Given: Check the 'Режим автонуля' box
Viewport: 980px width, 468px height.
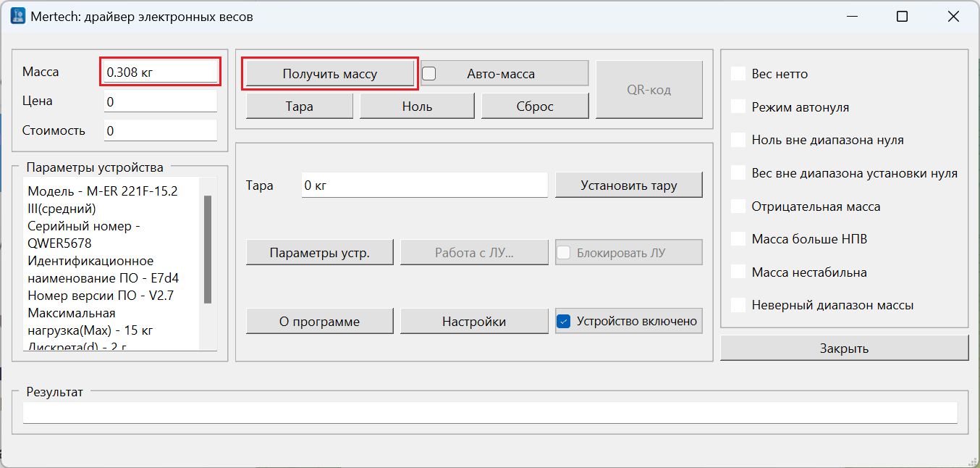Looking at the screenshot, I should (738, 106).
